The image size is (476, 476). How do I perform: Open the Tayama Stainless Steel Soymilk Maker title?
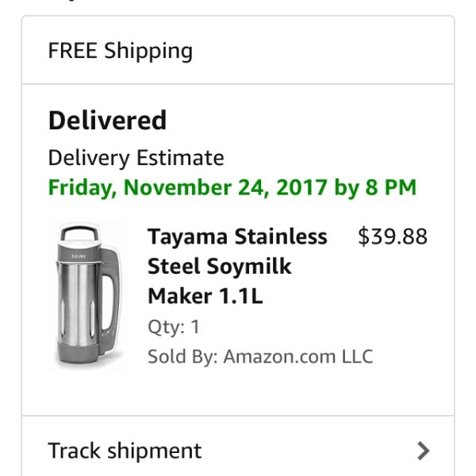coord(237,267)
